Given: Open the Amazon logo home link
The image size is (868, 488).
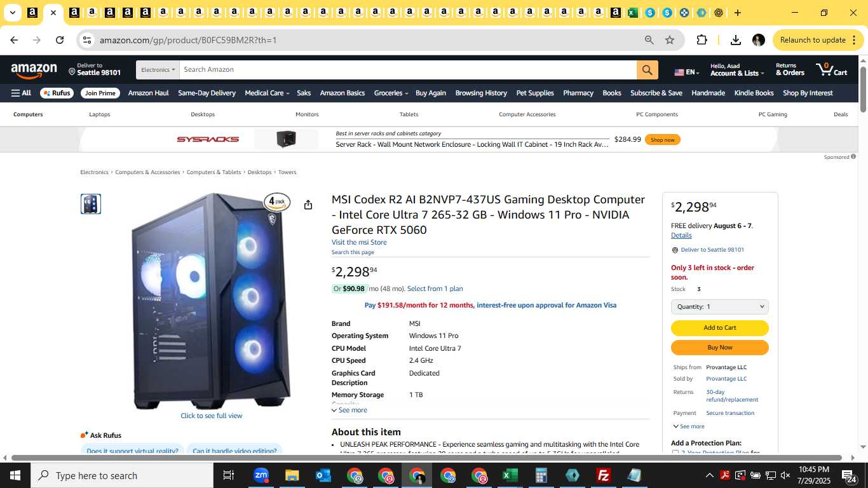Looking at the screenshot, I should (x=34, y=71).
